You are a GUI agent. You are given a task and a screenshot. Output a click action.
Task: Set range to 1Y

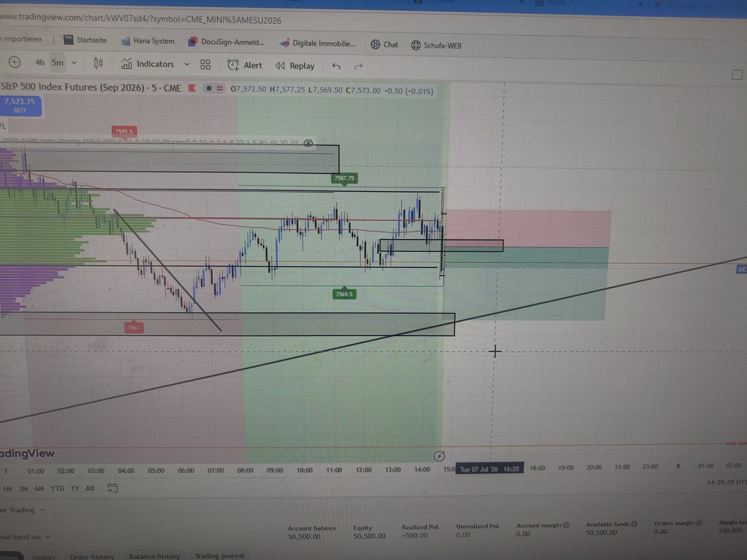(x=75, y=488)
